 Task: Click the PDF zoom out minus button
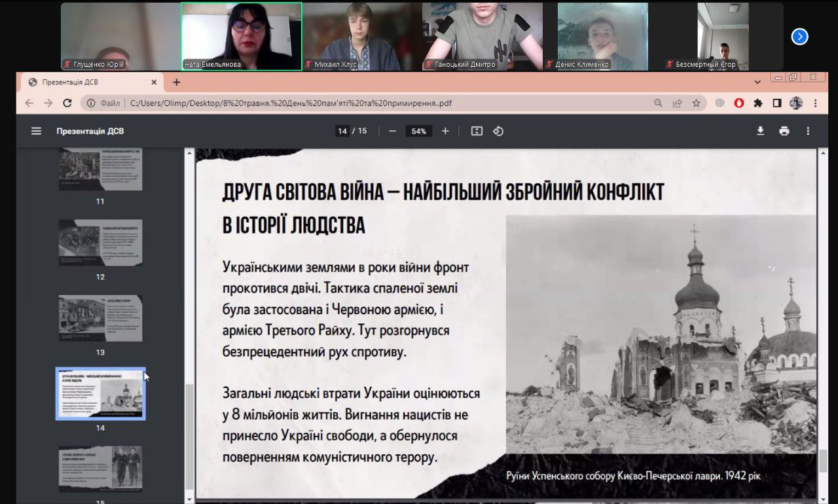pos(392,131)
